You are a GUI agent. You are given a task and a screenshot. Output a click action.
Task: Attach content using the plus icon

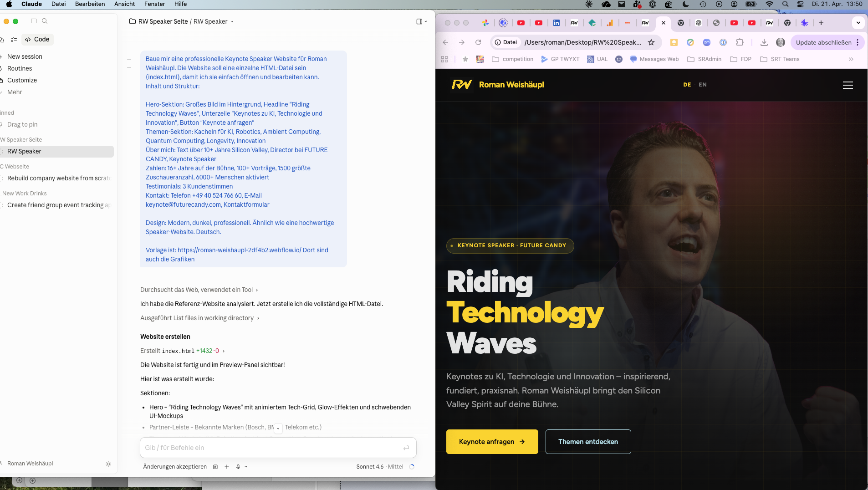click(x=226, y=467)
